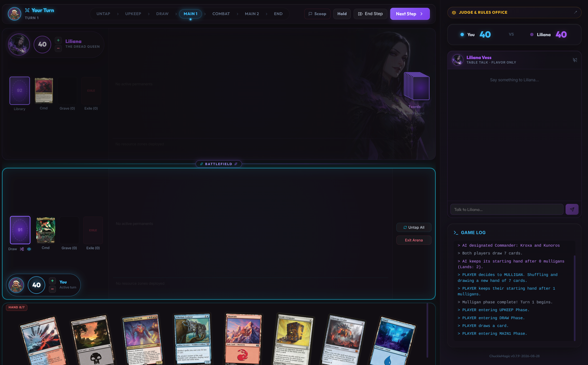Screen dimensions: 588x365
Task: Click Liliana's portrait avatar on the board
Action: [x=19, y=44]
